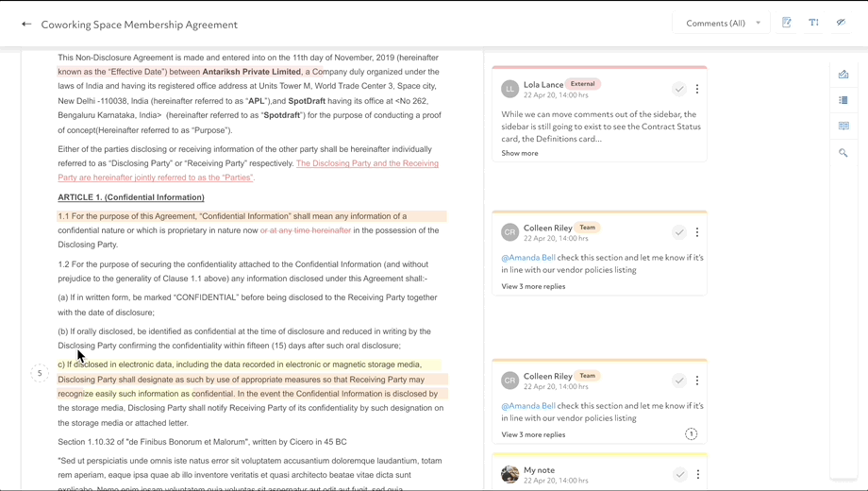Resolve first Colleen Riley comment checkmark

point(679,232)
